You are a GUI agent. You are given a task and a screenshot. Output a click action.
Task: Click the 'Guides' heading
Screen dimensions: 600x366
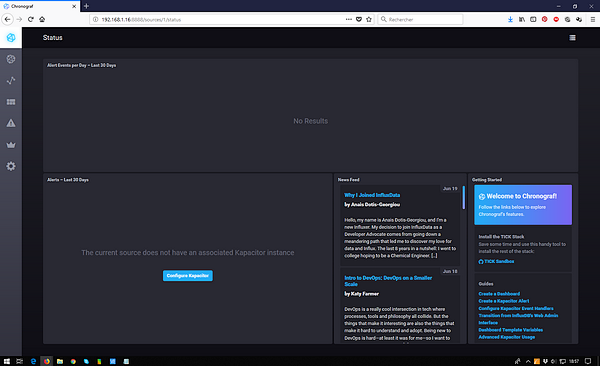(486, 284)
